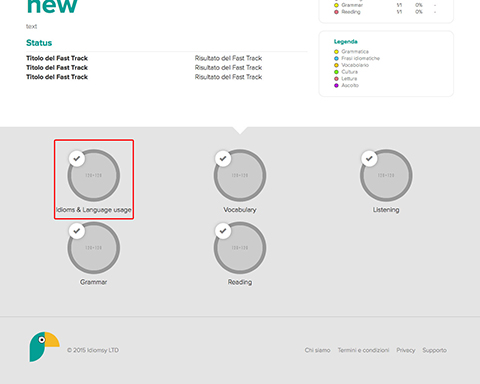Click the Reading label under its circle

240,282
